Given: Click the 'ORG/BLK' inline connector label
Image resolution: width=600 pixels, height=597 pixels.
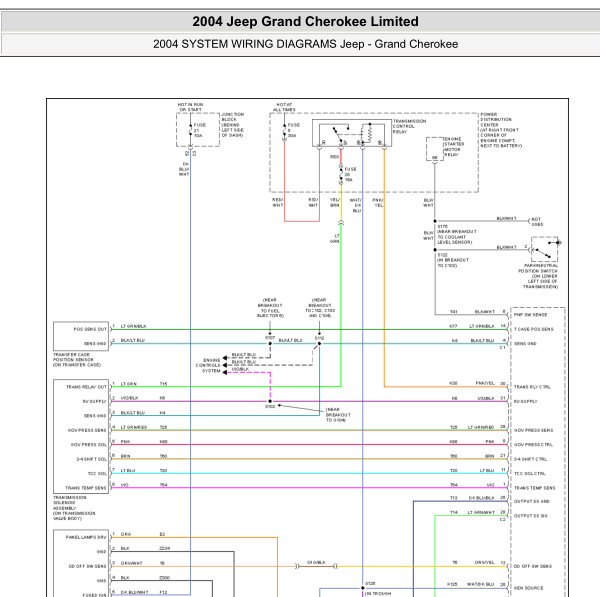Looking at the screenshot, I should (x=316, y=562).
